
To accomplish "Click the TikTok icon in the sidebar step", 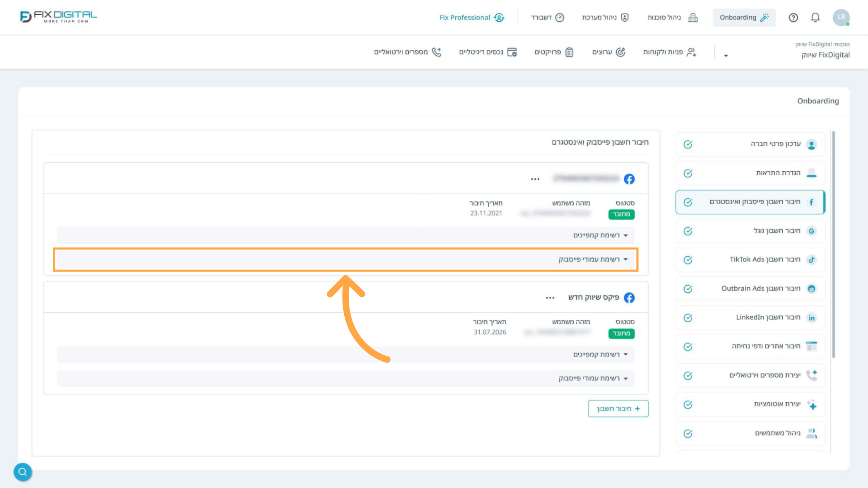I will point(812,260).
